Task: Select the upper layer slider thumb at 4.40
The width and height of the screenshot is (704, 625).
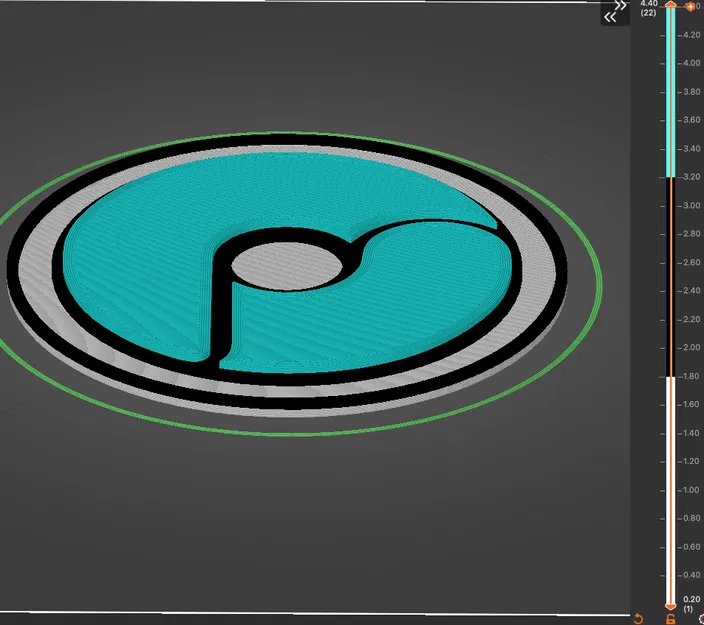Action: pos(670,4)
